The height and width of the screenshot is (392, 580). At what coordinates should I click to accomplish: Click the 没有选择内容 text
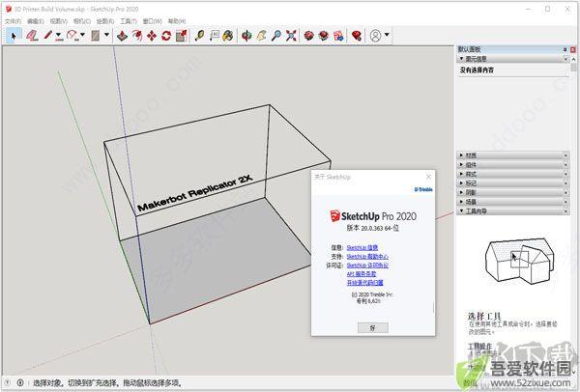coord(477,70)
